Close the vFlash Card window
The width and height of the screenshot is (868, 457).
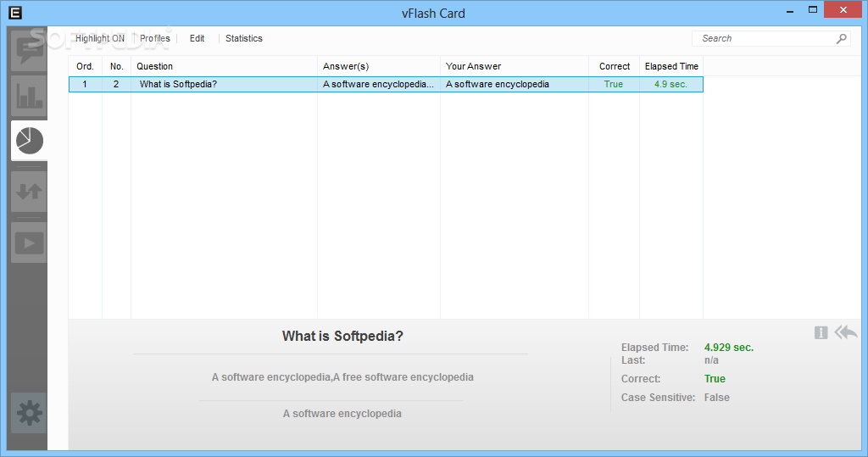pos(843,10)
